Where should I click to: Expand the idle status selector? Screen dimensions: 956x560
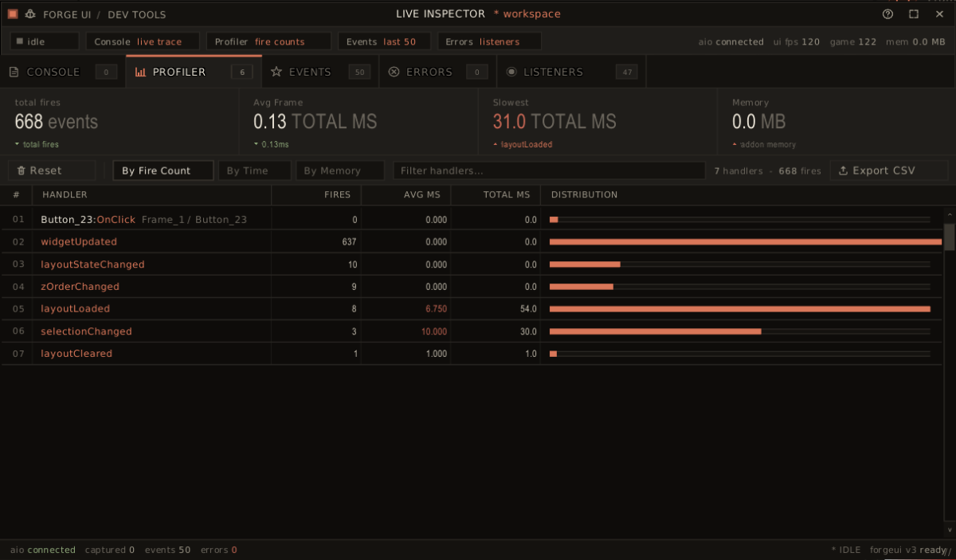click(x=45, y=41)
